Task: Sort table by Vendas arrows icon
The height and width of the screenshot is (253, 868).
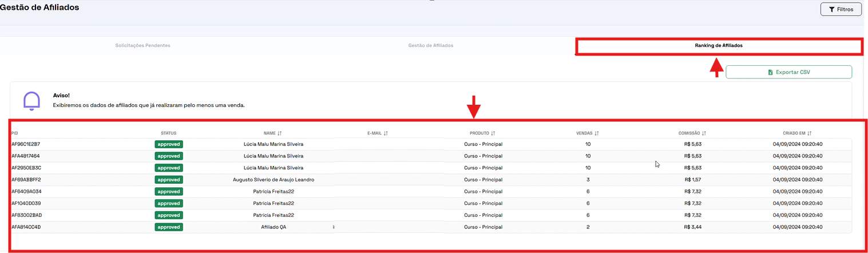Action: tap(597, 133)
